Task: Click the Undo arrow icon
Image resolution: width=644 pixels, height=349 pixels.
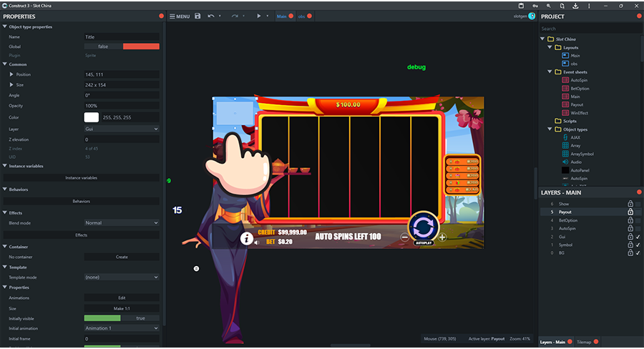Action: [x=210, y=16]
